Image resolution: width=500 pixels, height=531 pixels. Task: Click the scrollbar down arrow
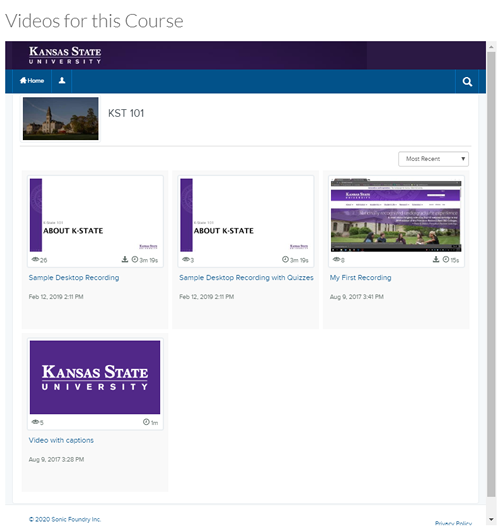[x=491, y=519]
